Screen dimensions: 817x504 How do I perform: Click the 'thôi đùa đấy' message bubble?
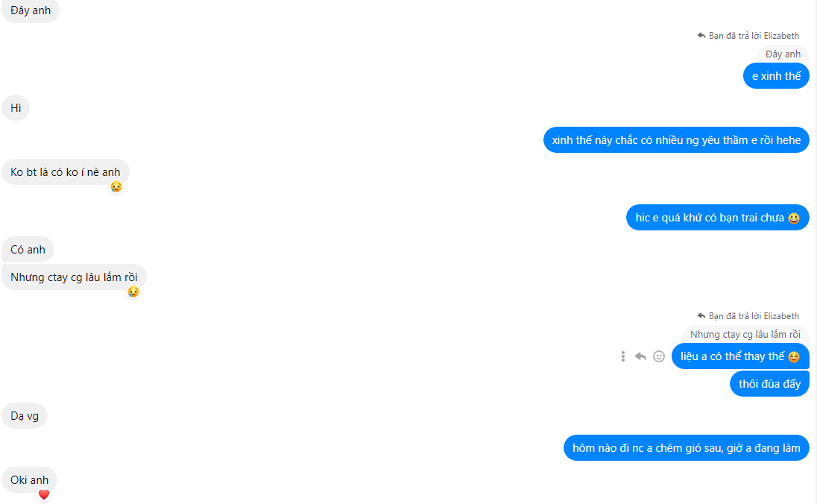769,384
